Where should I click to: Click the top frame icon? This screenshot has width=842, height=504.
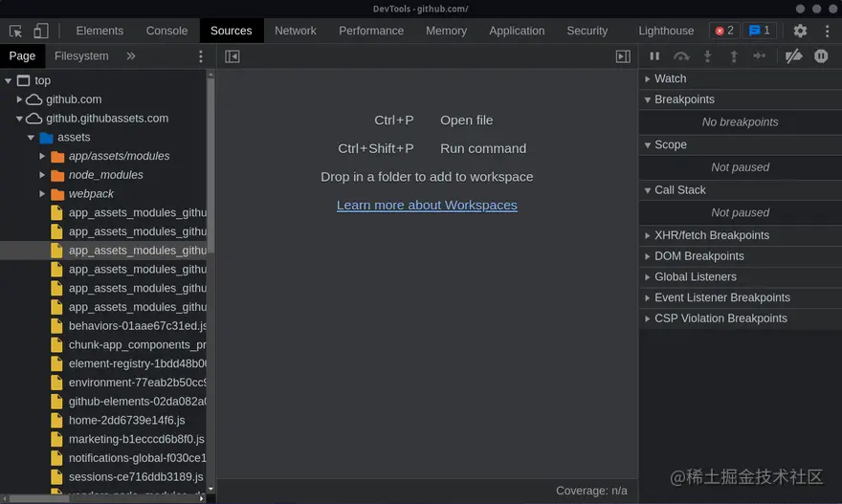(23, 80)
